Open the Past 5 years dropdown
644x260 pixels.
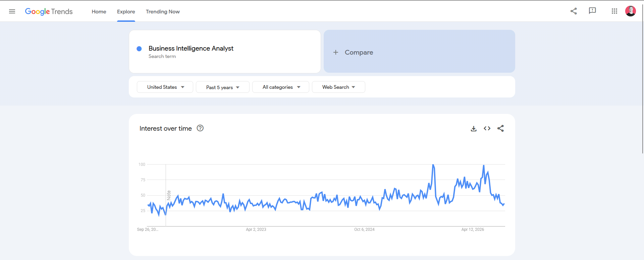click(223, 87)
